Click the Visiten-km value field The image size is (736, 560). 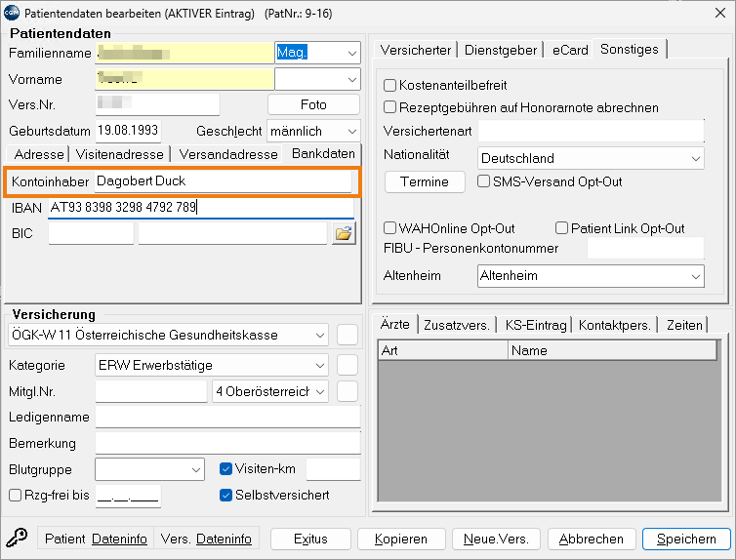pyautogui.click(x=333, y=469)
